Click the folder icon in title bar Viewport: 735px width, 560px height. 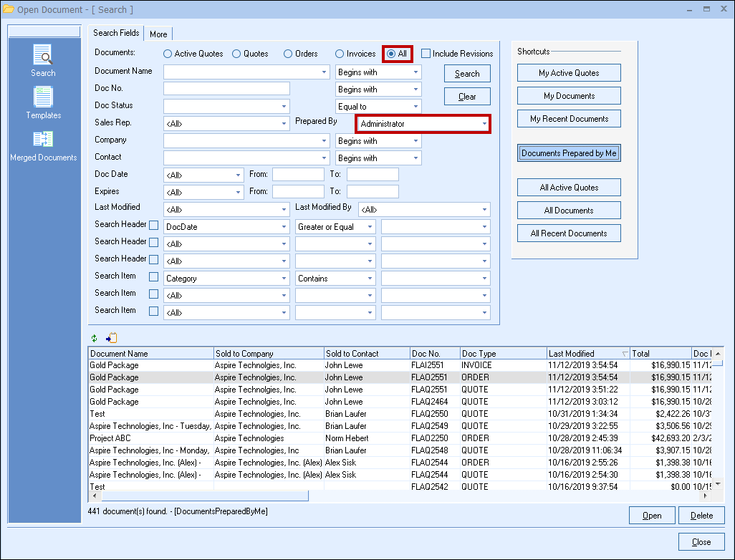pos(8,9)
